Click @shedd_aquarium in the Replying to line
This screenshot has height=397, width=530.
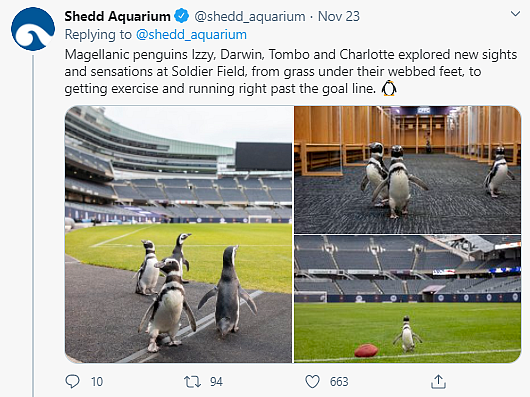click(191, 34)
